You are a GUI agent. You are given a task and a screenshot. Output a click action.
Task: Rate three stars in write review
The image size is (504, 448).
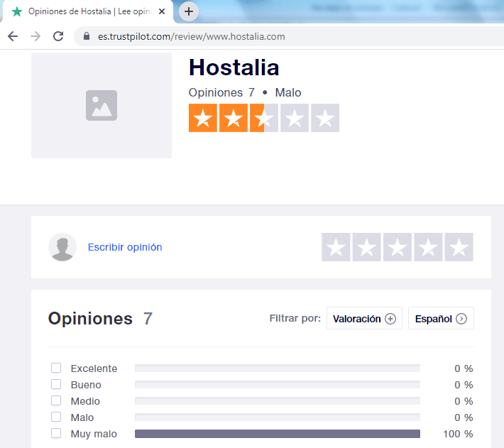[x=398, y=247]
